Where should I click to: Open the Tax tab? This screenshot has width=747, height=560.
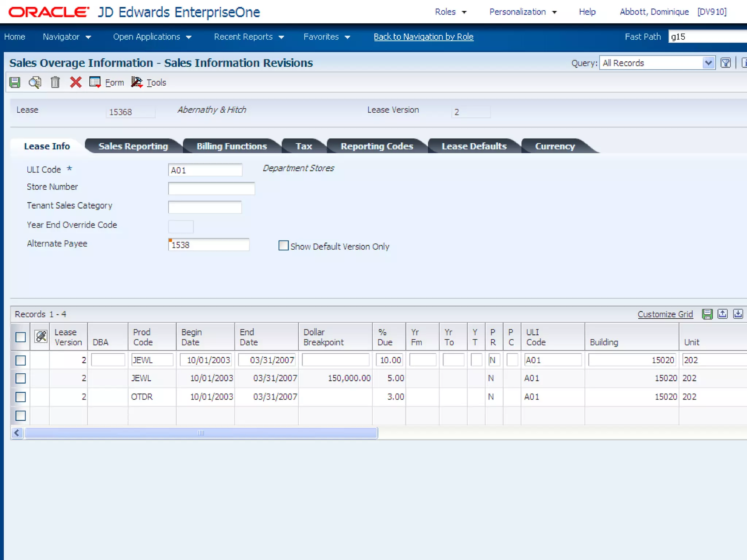[x=304, y=146]
